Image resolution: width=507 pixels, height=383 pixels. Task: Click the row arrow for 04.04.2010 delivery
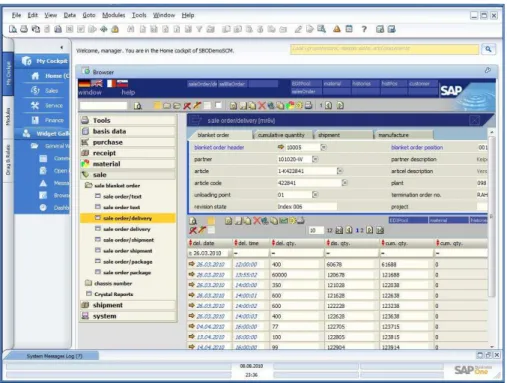click(x=192, y=326)
